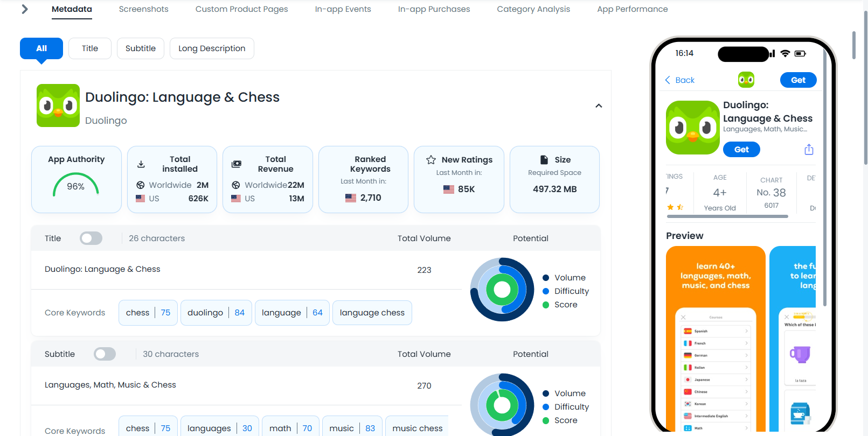
Task: Click the US flag beside 85K ratings
Action: [x=449, y=189]
